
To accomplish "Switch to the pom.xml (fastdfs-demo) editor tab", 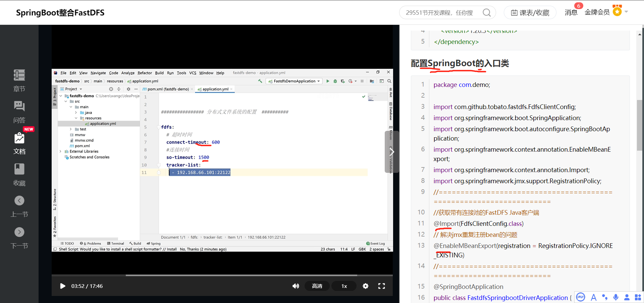I will tap(168, 89).
